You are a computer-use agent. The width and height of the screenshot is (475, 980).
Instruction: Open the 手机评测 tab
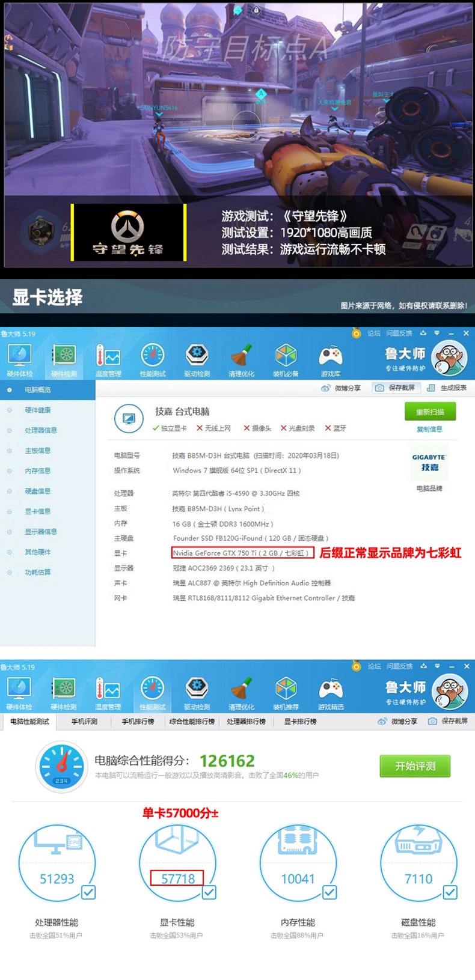(x=84, y=722)
